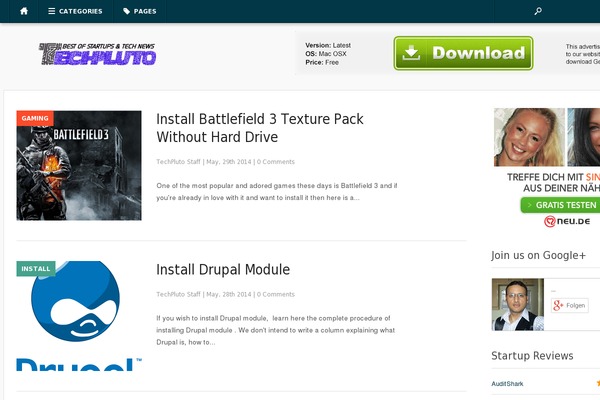The height and width of the screenshot is (400, 600).
Task: Click the Gaming category badge
Action: (35, 118)
